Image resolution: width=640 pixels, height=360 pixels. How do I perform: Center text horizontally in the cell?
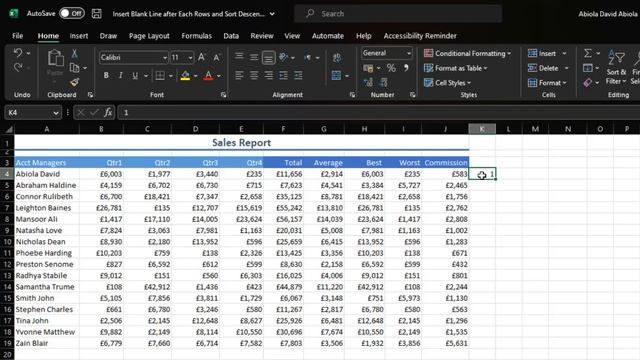point(254,75)
